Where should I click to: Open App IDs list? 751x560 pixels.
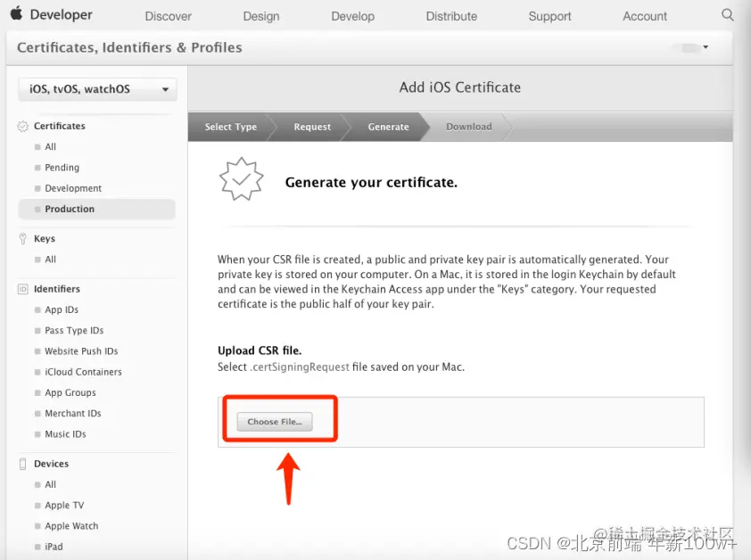62,309
